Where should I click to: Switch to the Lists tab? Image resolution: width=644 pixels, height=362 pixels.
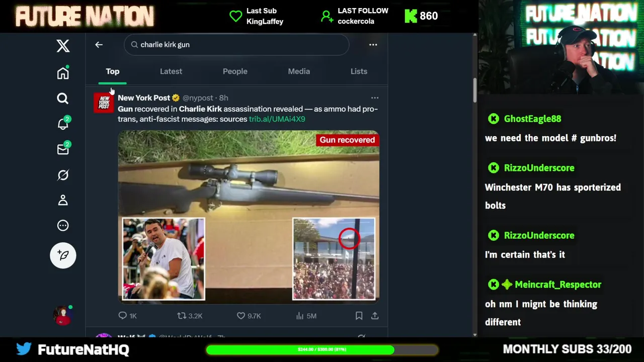coord(359,71)
